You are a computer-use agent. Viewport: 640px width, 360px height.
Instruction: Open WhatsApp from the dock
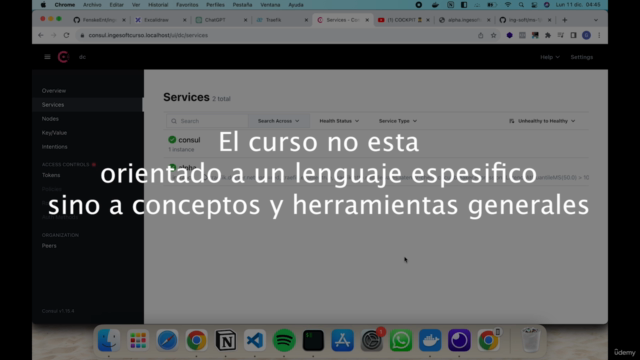[x=401, y=340]
